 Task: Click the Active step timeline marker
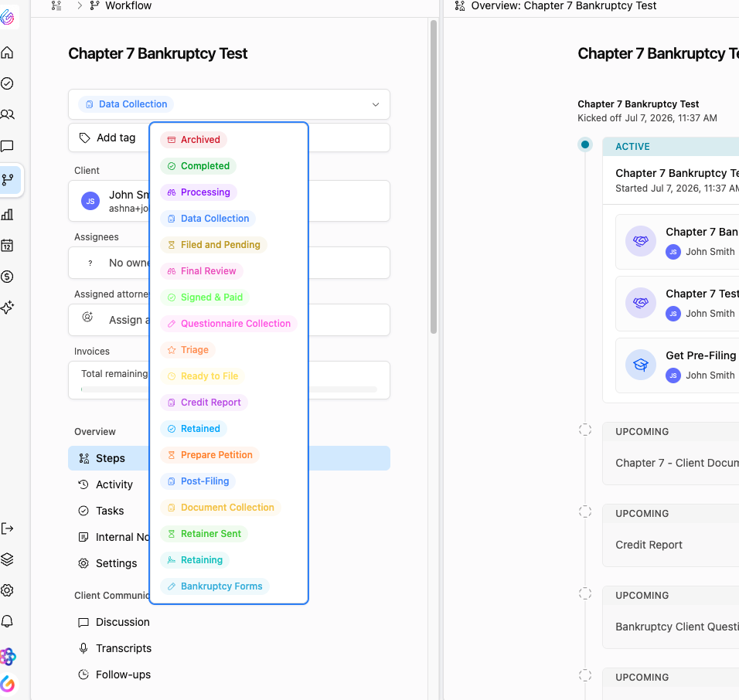click(x=585, y=144)
